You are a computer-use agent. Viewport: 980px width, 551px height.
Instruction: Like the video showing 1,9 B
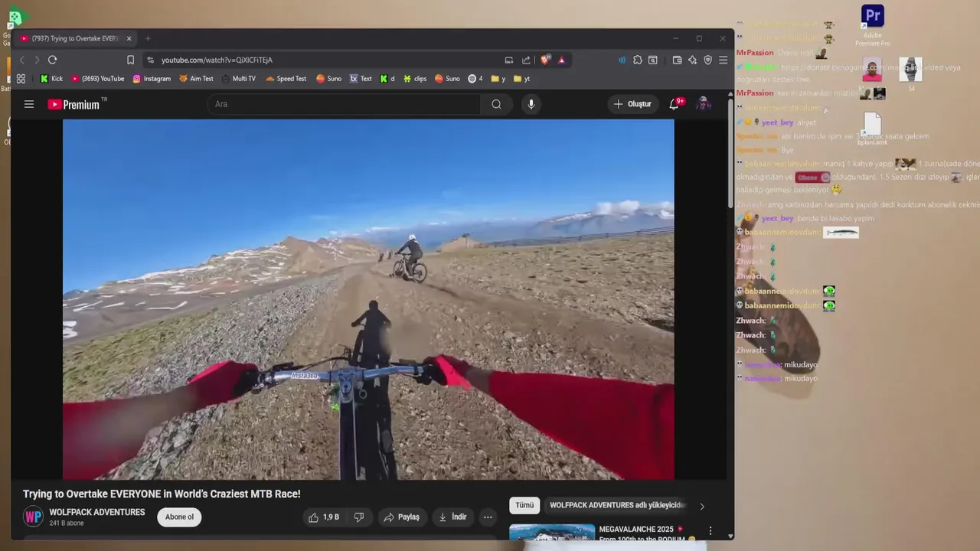[x=324, y=517]
